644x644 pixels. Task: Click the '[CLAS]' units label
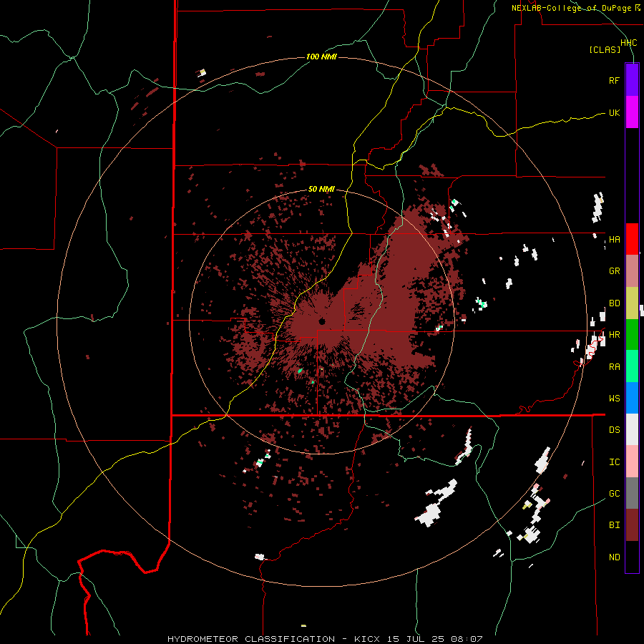point(605,49)
